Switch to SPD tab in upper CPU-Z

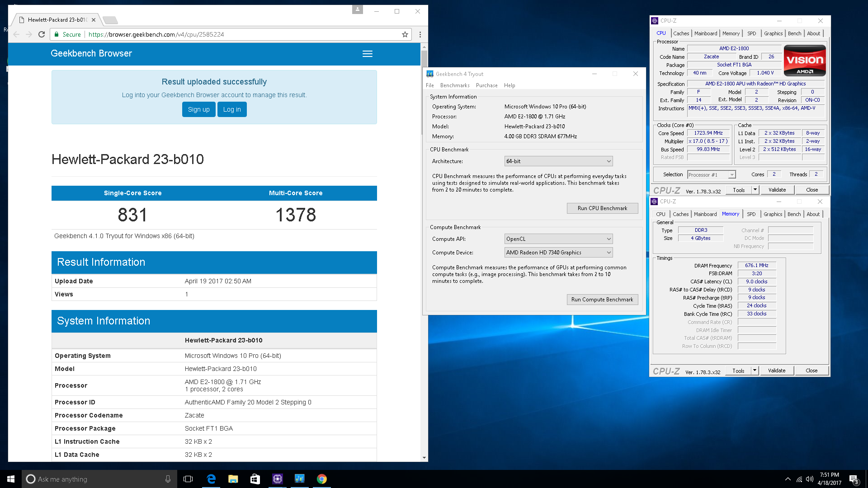click(752, 33)
